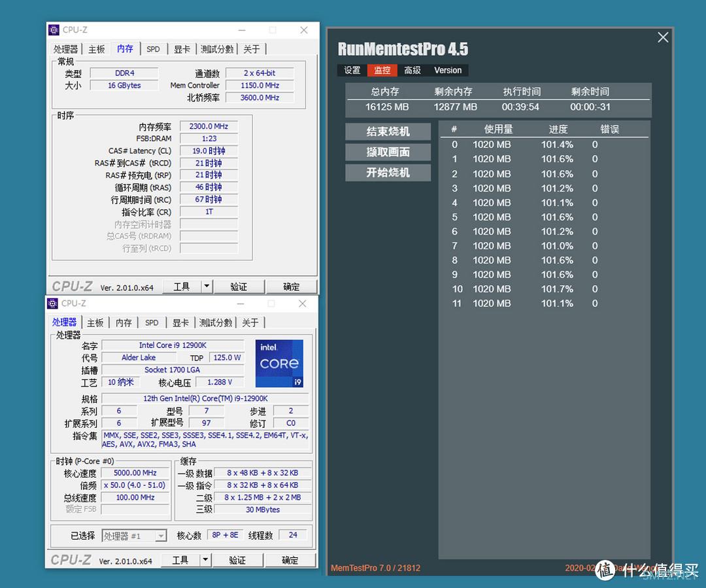Click 名字 field Intel Core i9 12900K
Image resolution: width=706 pixels, height=588 pixels.
coord(173,345)
